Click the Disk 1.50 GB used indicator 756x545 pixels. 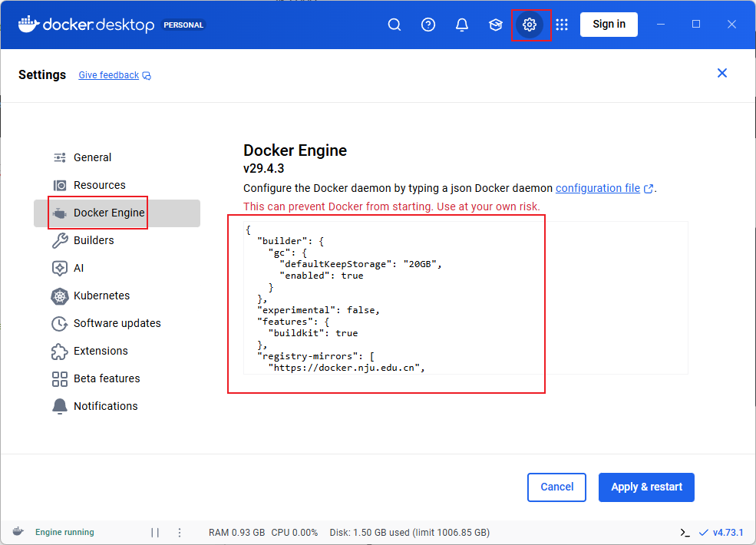410,533
